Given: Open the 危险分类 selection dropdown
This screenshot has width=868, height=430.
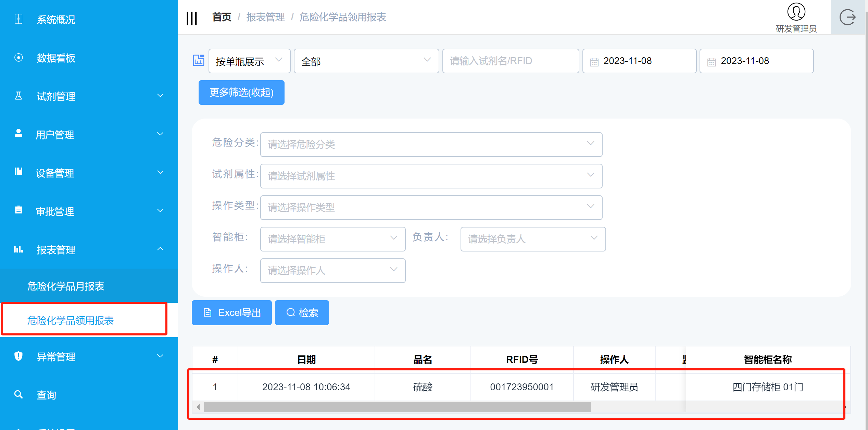Looking at the screenshot, I should pos(431,144).
